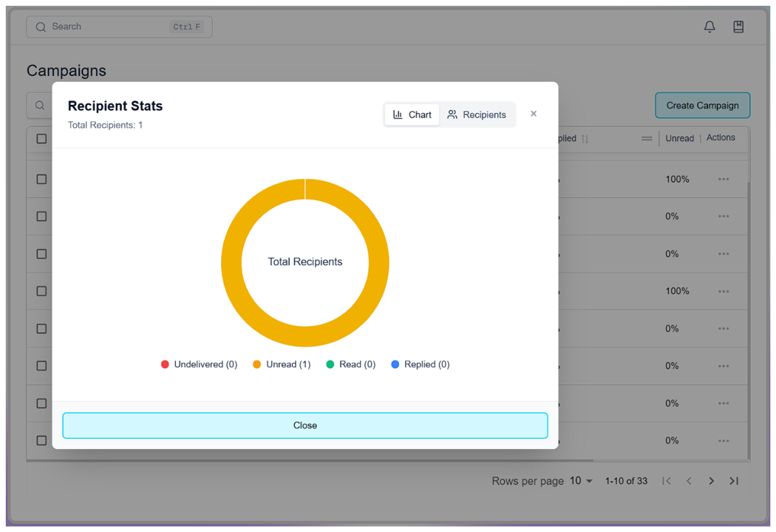Check the first campaign row checkbox
This screenshot has width=776, height=532.
coord(41,179)
